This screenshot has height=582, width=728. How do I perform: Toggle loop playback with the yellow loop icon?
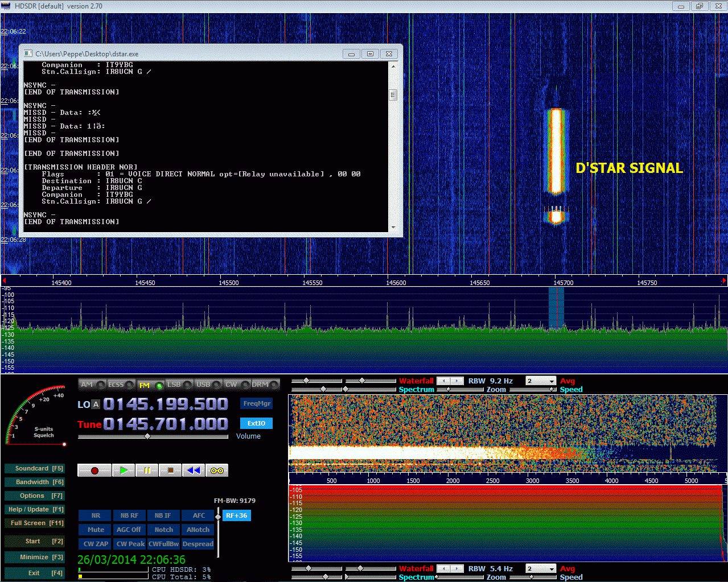pyautogui.click(x=217, y=470)
